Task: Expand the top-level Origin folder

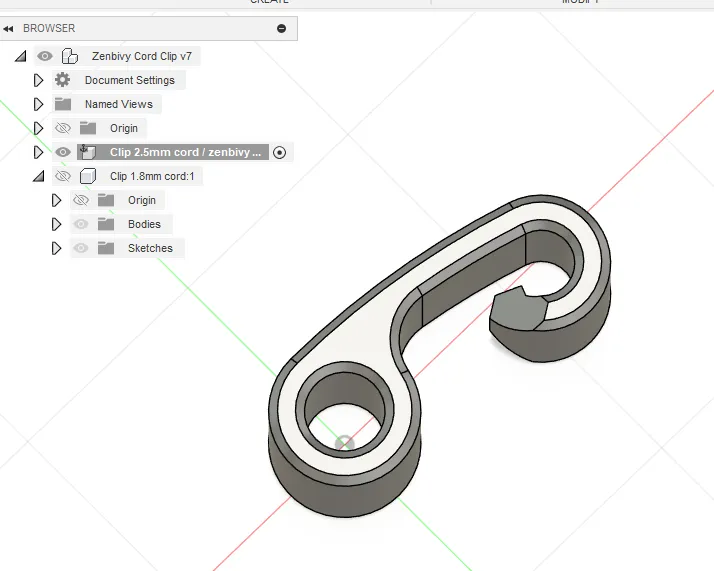Action: coord(39,128)
